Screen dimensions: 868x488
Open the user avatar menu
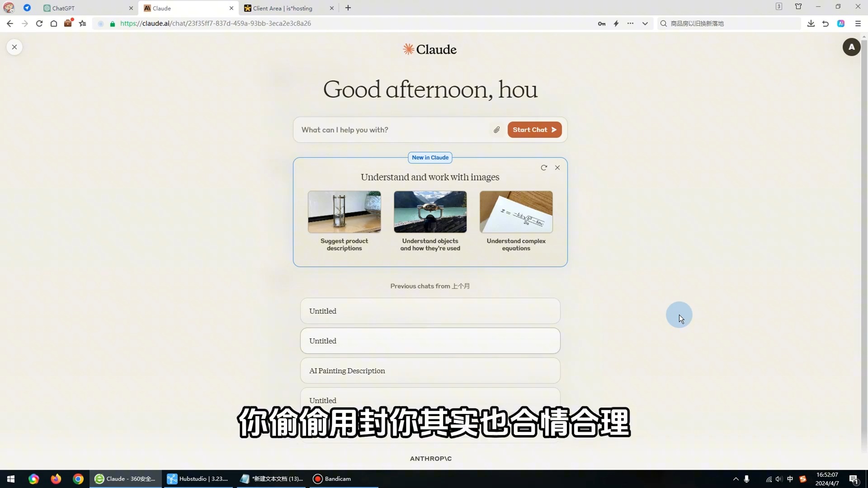point(851,47)
